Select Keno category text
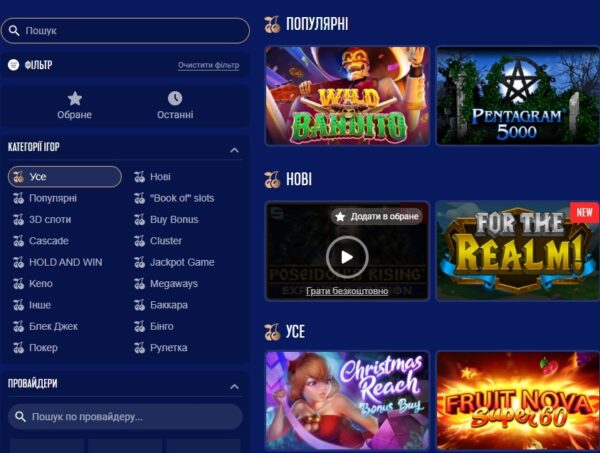This screenshot has width=600, height=453. click(x=41, y=284)
